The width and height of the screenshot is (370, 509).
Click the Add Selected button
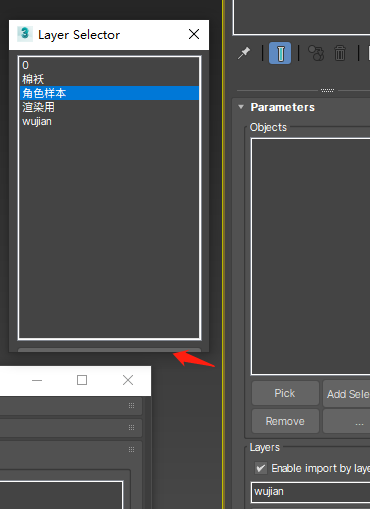click(347, 394)
